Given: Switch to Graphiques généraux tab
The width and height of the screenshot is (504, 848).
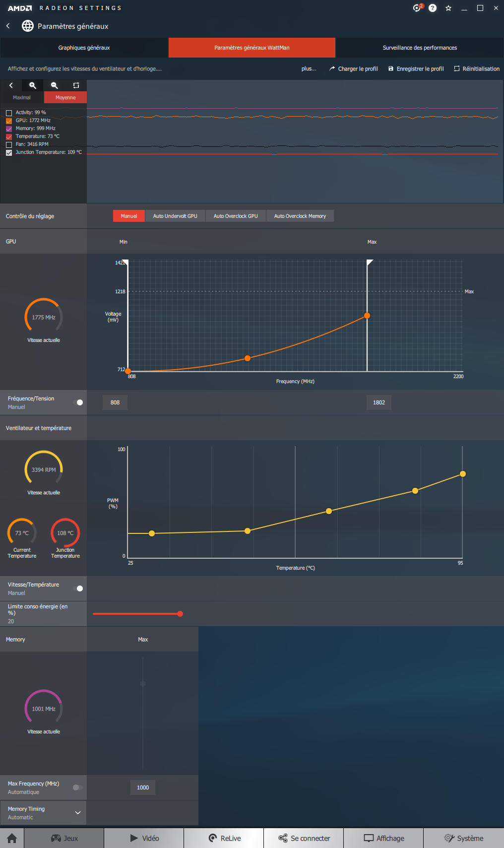Looking at the screenshot, I should click(84, 48).
